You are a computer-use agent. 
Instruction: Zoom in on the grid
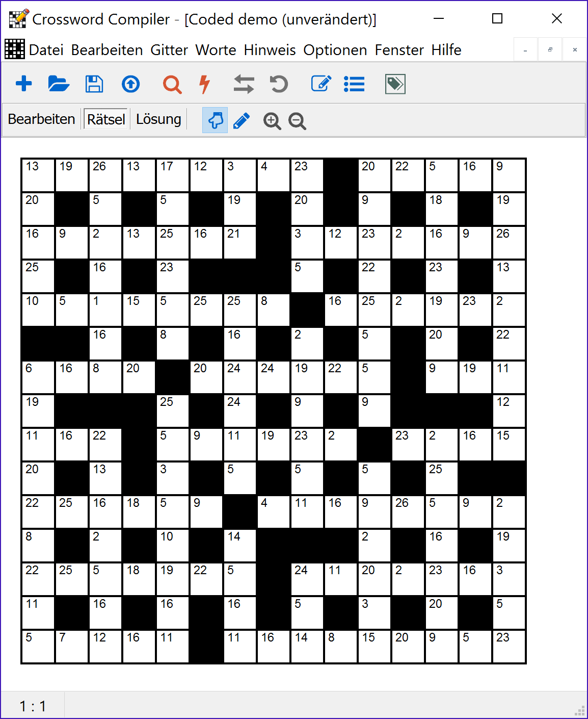coord(272,121)
